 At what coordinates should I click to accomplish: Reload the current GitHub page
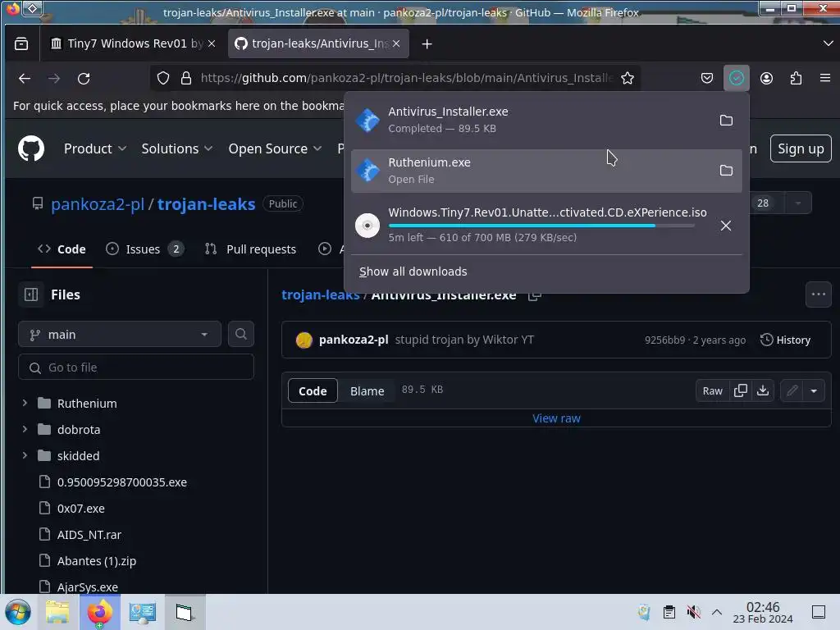(84, 78)
